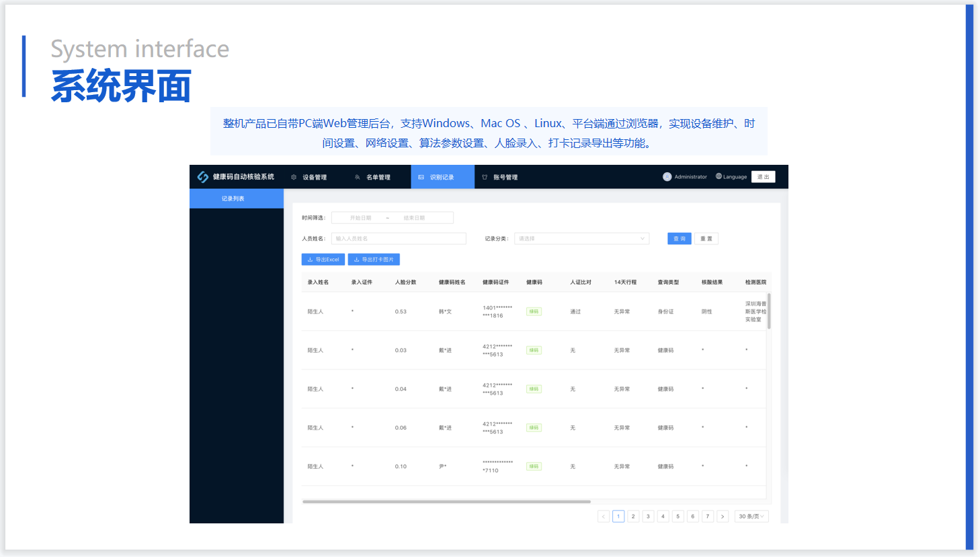The image size is (980, 557).
Task: Click the shirt icon beside 账号管理
Action: tap(485, 178)
